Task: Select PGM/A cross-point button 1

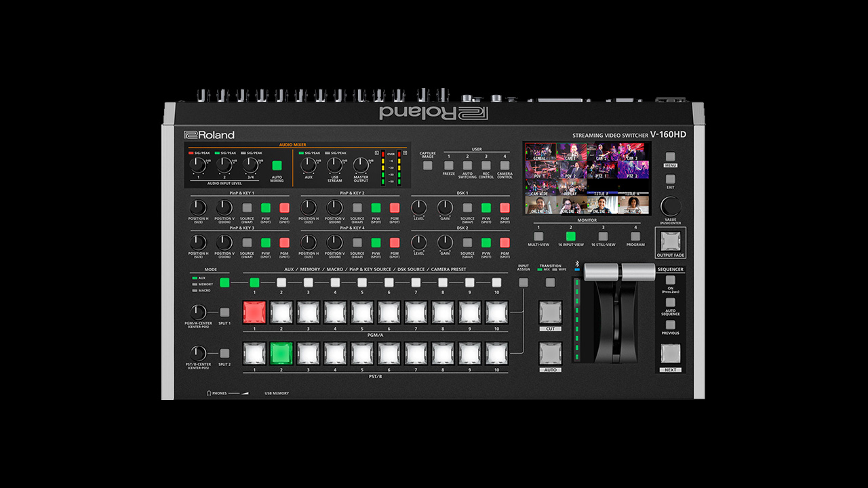Action: [x=254, y=312]
